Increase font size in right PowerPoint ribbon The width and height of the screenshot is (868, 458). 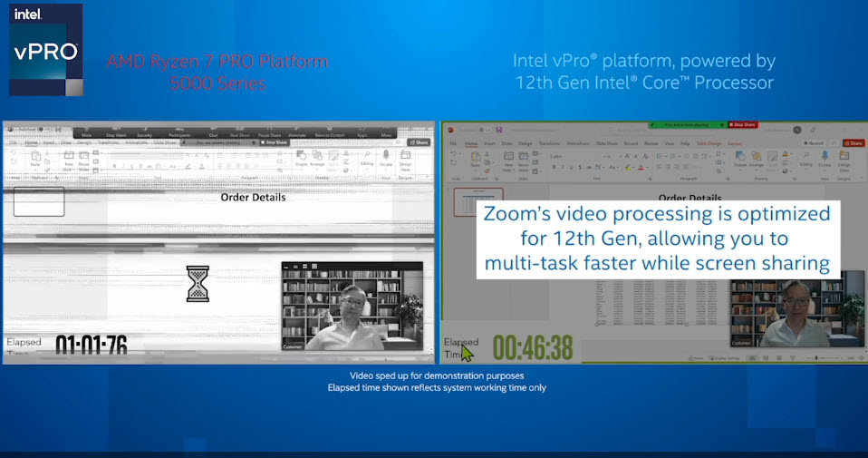627,156
